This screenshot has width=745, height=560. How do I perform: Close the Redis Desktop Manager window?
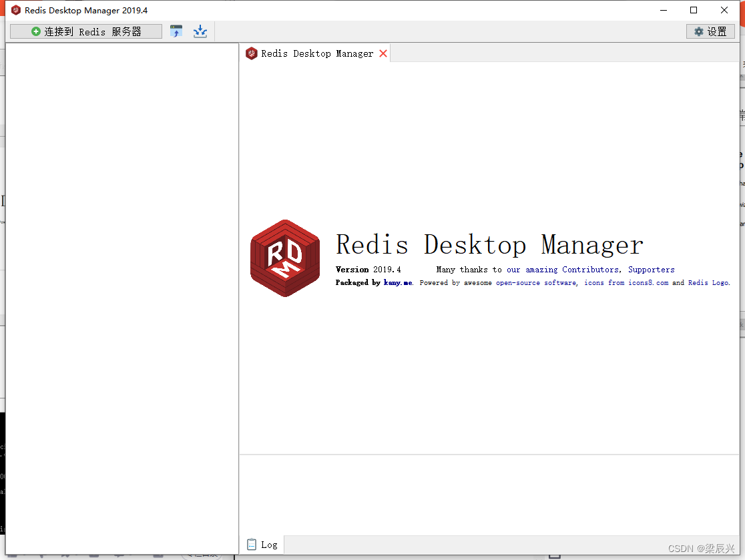[724, 10]
